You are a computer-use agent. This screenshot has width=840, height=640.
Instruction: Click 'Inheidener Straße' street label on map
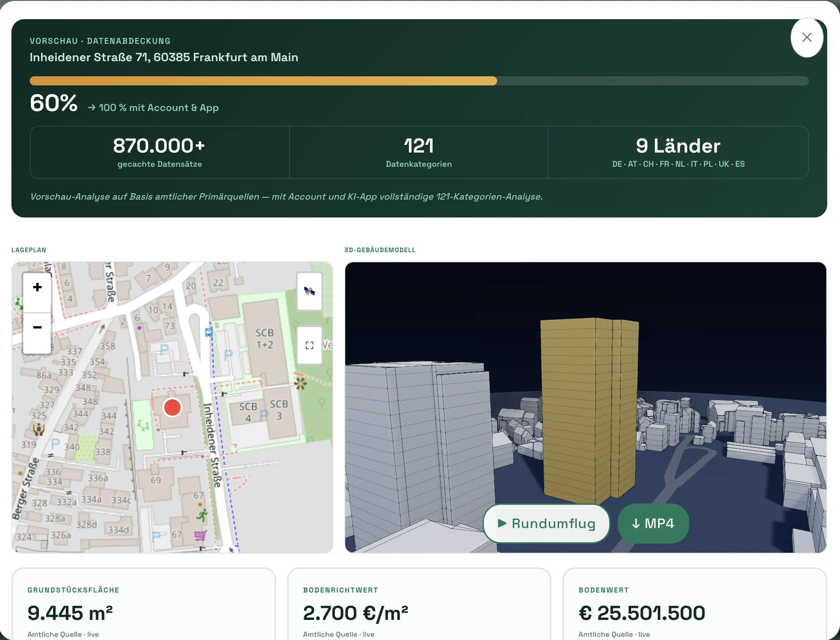coord(213,445)
